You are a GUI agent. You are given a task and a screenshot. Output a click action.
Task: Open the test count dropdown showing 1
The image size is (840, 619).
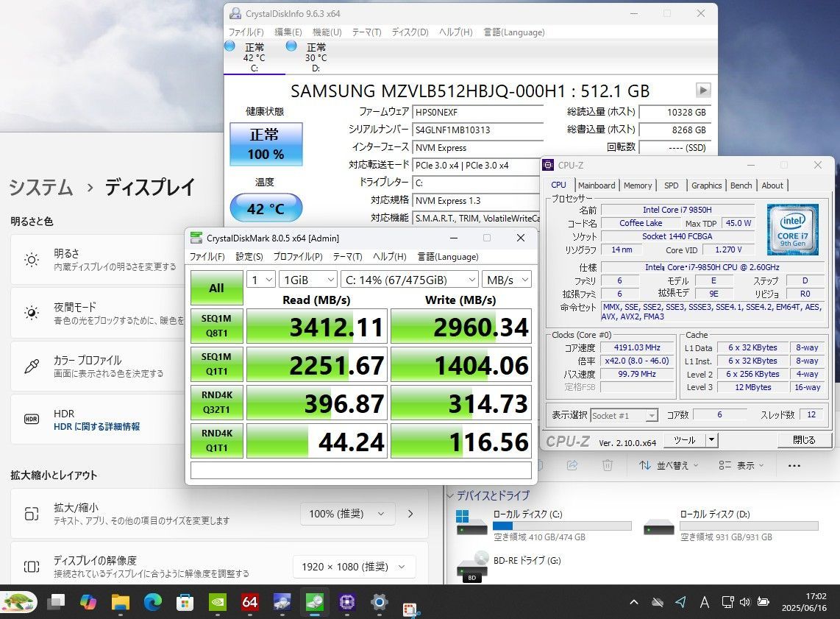coord(261,280)
